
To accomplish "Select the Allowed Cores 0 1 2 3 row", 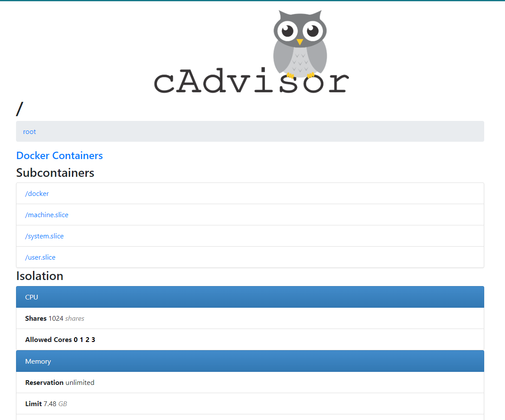I will [x=250, y=339].
